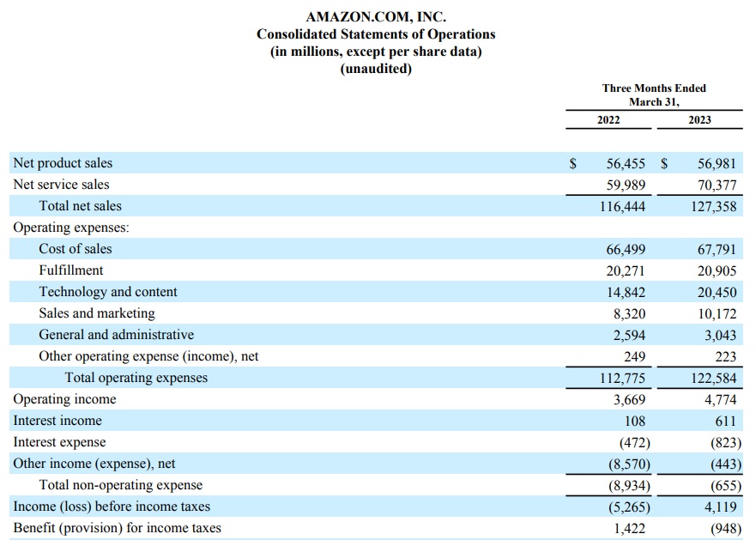Image resolution: width=756 pixels, height=540 pixels.
Task: Select the (655) non-operating expense value
Action: (726, 486)
